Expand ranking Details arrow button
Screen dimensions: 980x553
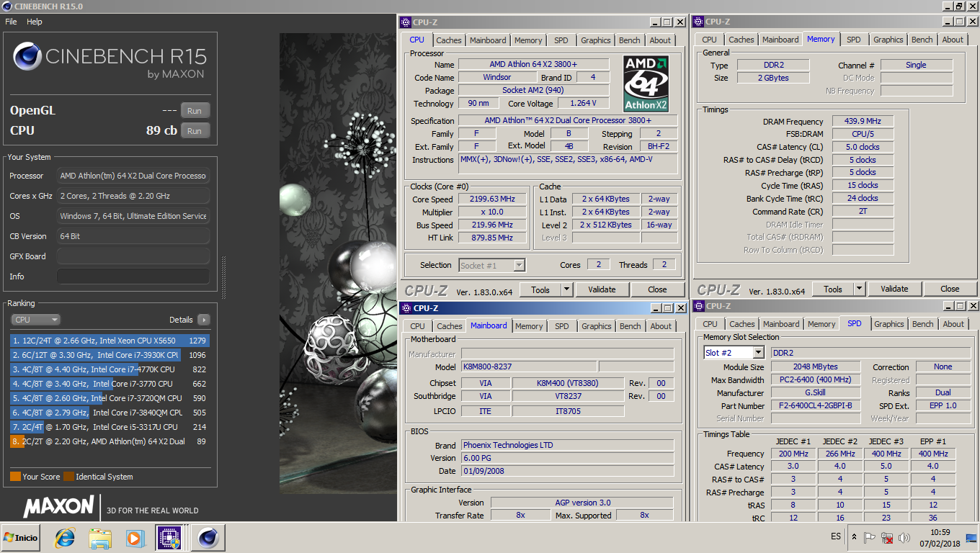pos(203,320)
